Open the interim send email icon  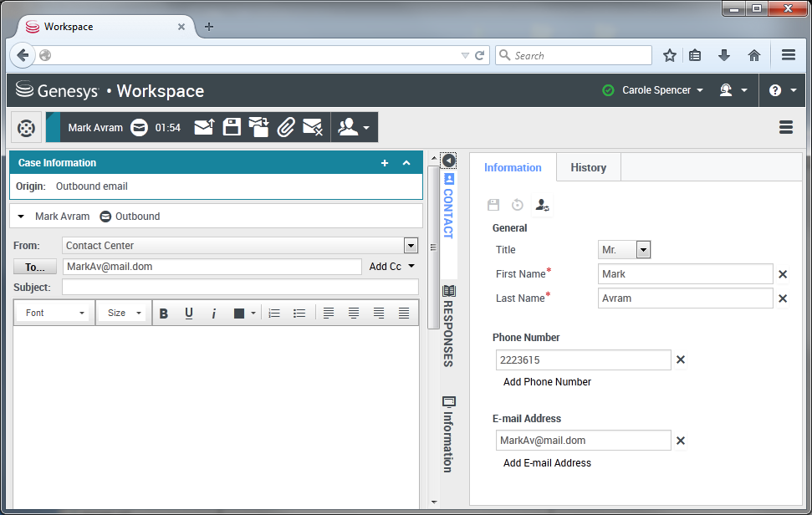[258, 127]
